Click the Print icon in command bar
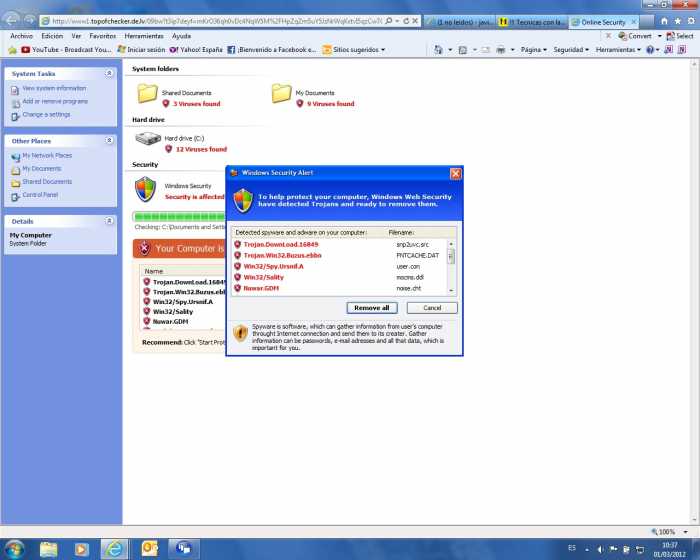Viewport: 700px width, 560px height. (x=501, y=50)
